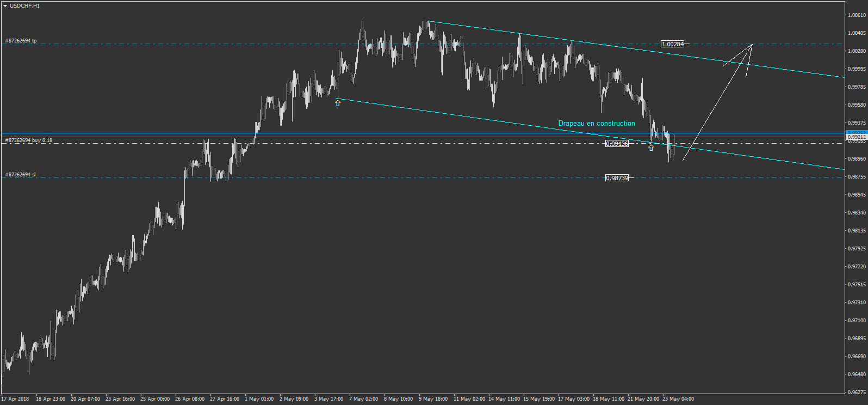Click the #87262694 buy 0.18 order label

(x=29, y=140)
